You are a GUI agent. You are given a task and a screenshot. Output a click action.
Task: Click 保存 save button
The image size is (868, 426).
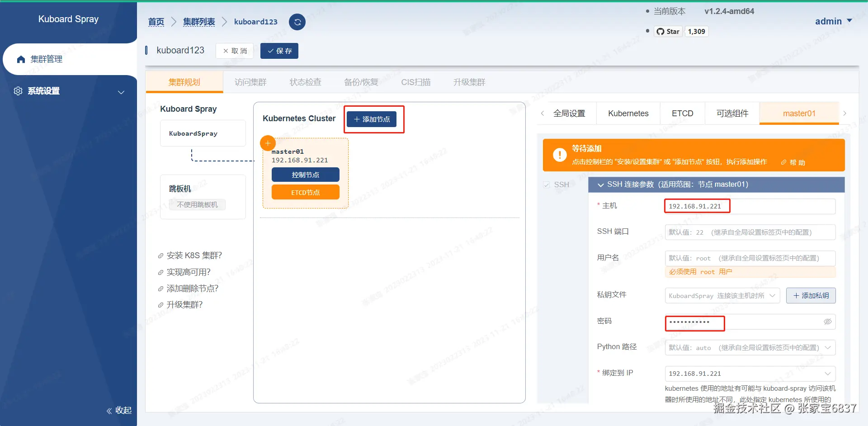279,51
